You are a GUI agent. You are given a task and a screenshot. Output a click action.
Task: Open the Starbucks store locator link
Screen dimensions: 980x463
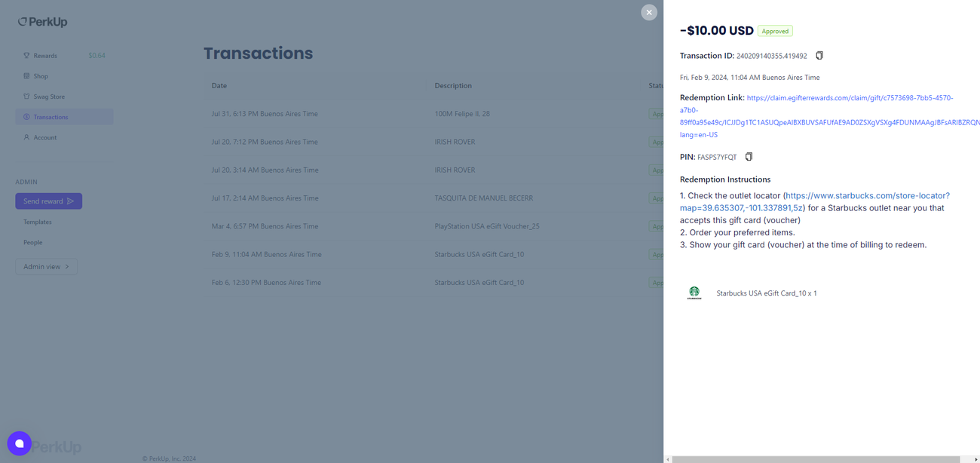click(815, 201)
